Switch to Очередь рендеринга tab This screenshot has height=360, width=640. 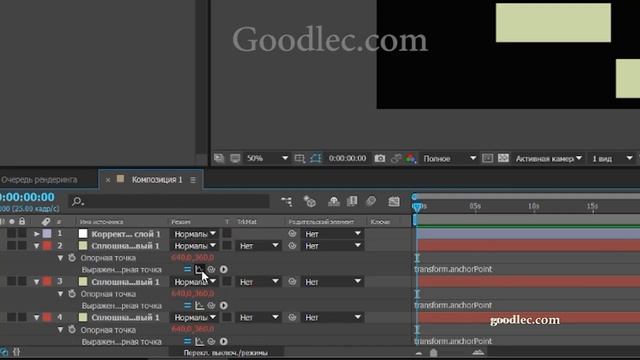39,180
